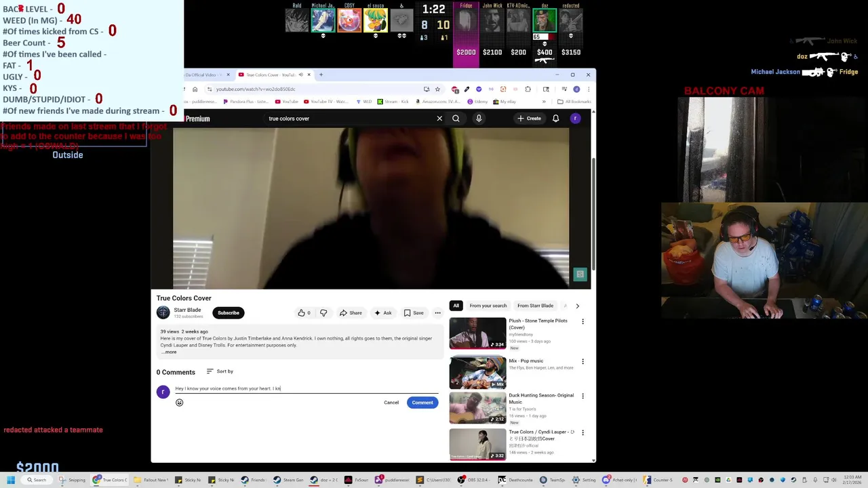Open the Udemy bookmark

point(477,102)
